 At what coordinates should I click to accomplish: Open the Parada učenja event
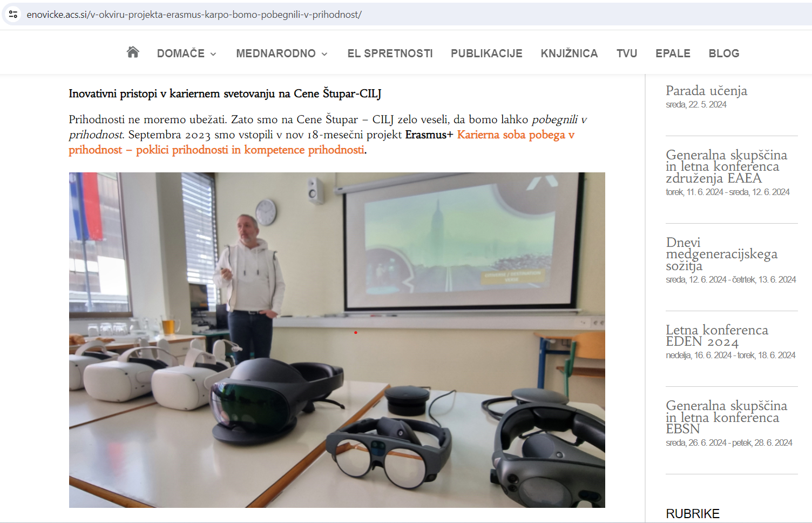coord(706,91)
